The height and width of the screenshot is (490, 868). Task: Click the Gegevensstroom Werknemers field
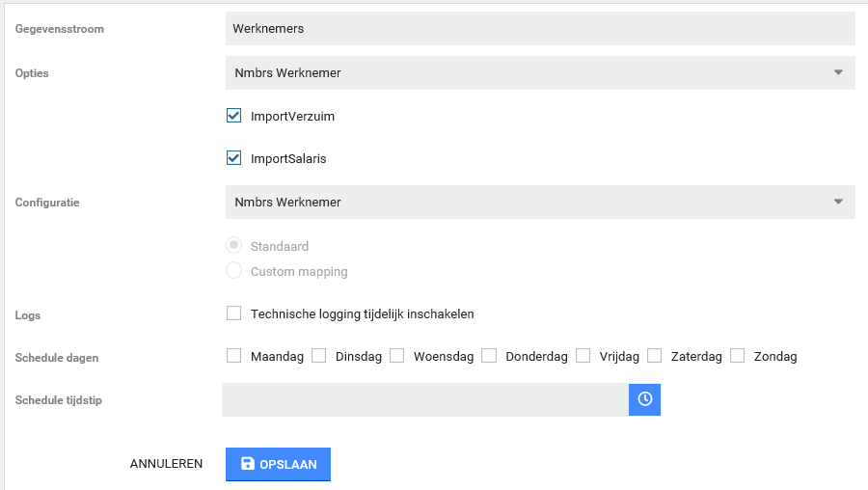540,29
